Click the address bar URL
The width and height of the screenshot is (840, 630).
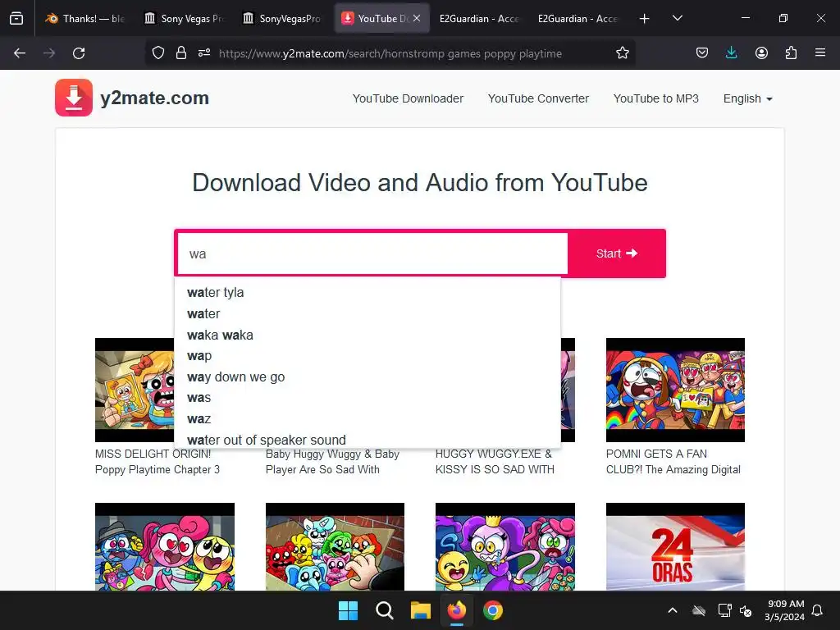[x=390, y=53]
